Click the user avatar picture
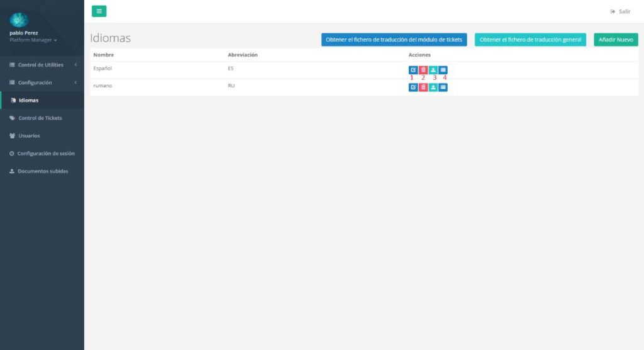644x350 pixels. (x=18, y=20)
